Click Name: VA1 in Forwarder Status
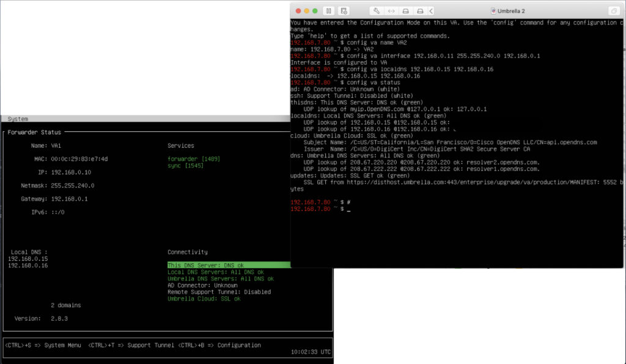 [46, 145]
